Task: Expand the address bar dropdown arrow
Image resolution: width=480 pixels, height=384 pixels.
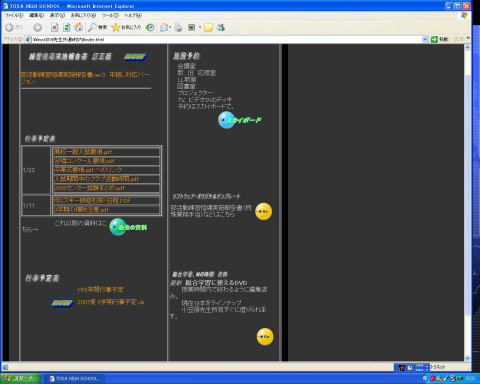Action: 425,39
